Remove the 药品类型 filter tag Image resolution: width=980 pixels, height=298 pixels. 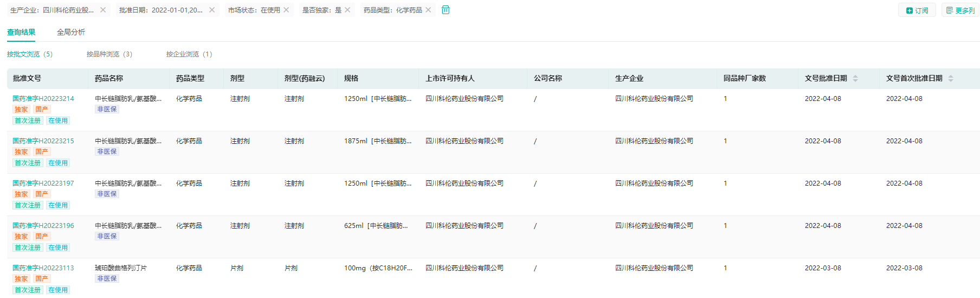428,10
